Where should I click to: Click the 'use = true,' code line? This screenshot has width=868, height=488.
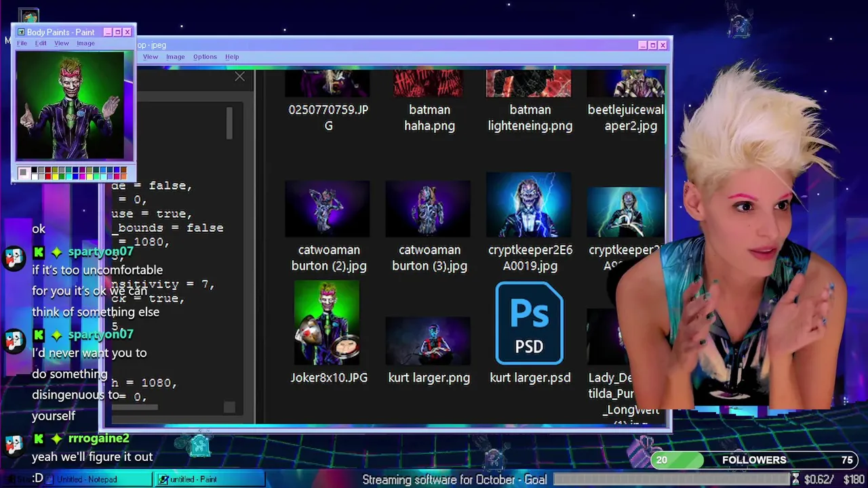(x=151, y=213)
